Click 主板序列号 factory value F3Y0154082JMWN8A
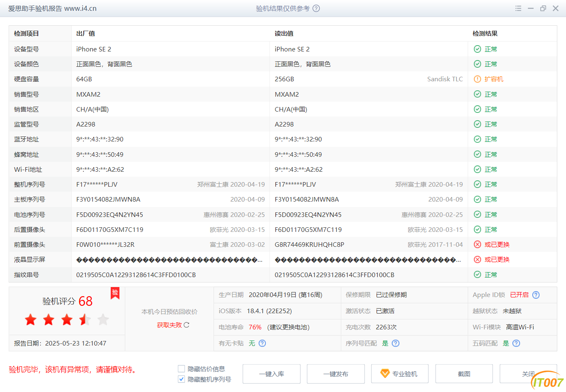Image resolution: width=566 pixels, height=392 pixels. pyautogui.click(x=108, y=199)
